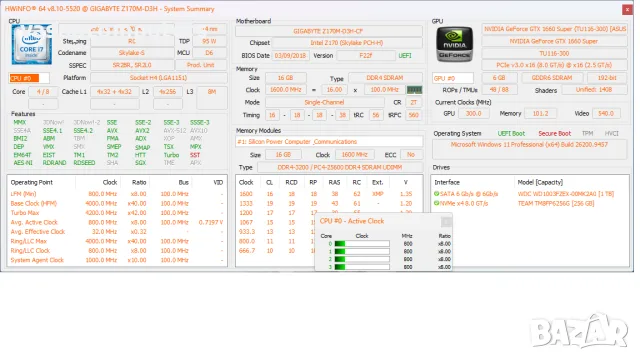Click the NVIDIA GeForce logo
This screenshot has height=360, width=640.
454,44
